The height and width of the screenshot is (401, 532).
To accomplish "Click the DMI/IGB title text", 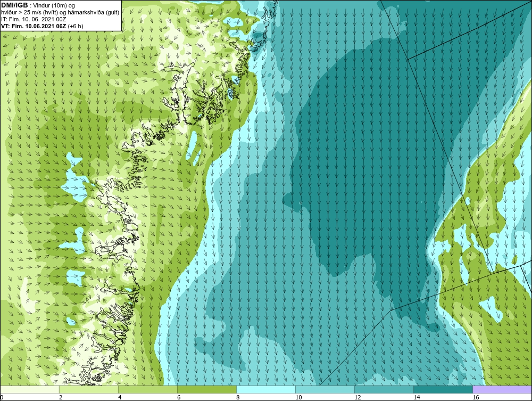I will [14, 5].
